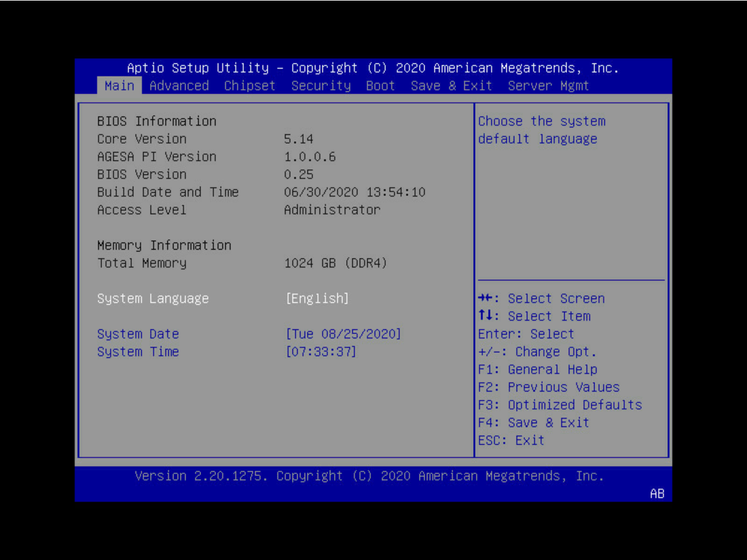The height and width of the screenshot is (560, 747).
Task: Click the Aptio Setup Utility title text
Action: coord(374,68)
